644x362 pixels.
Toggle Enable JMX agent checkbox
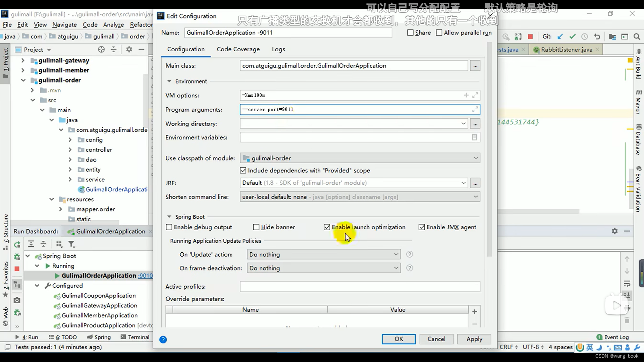[421, 227]
